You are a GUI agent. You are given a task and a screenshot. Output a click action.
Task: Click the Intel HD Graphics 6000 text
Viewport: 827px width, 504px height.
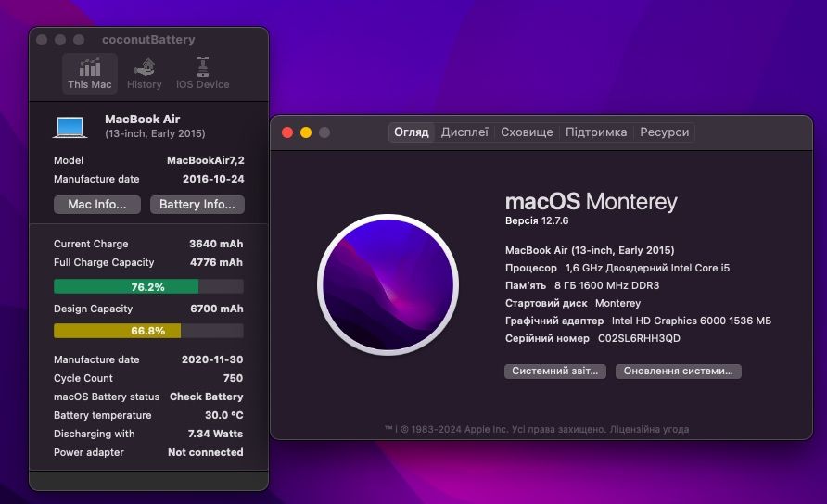click(x=668, y=321)
